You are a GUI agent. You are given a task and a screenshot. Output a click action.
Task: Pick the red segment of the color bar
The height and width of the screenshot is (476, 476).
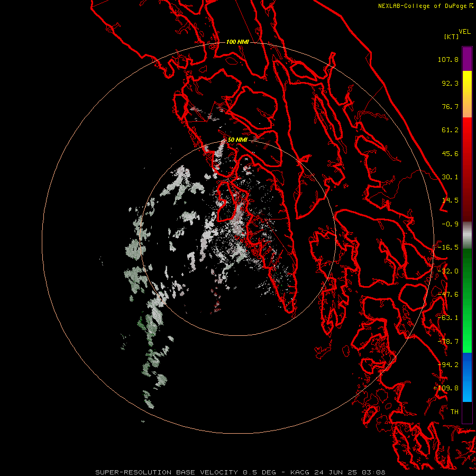(467, 169)
